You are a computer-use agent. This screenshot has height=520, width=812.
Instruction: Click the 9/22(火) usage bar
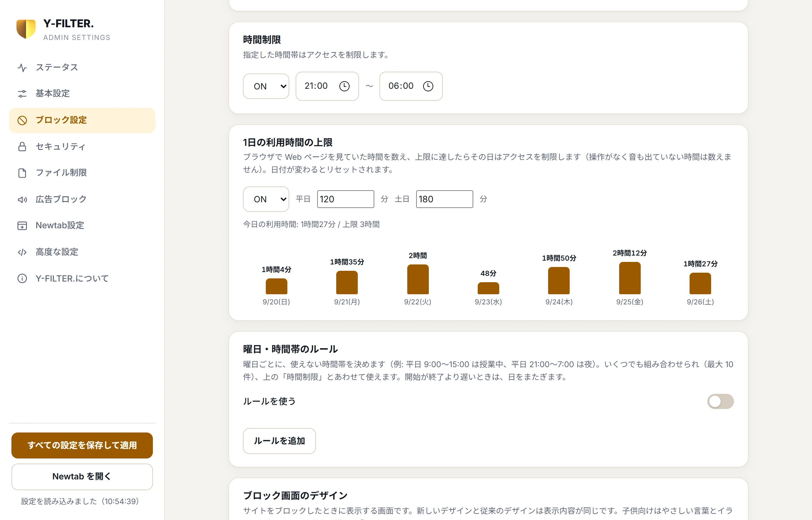418,279
